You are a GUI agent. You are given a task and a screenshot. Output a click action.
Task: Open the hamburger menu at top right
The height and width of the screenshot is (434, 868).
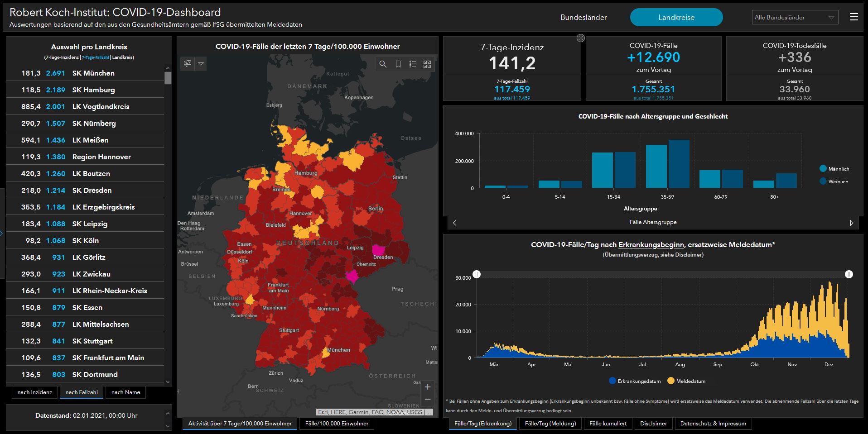854,17
